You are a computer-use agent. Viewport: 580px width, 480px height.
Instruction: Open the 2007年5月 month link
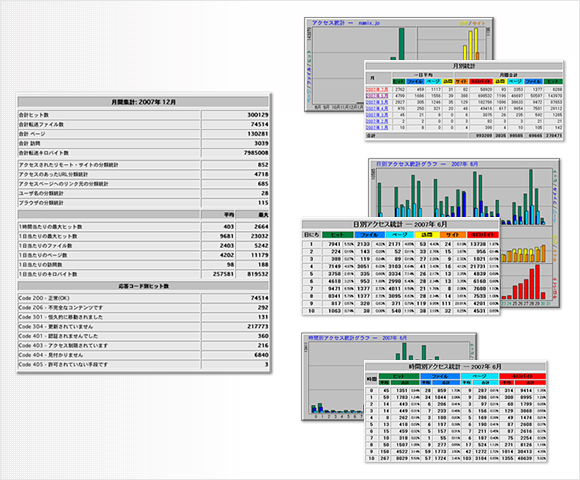(377, 102)
